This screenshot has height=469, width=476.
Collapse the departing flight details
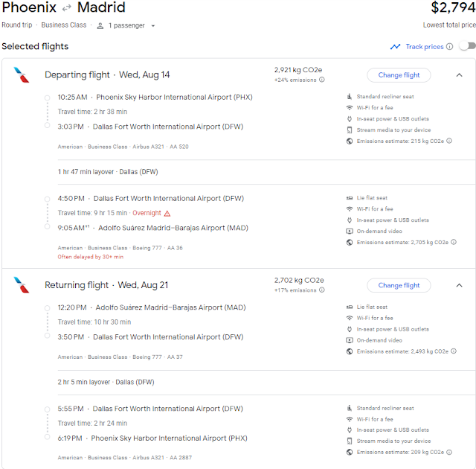click(458, 75)
